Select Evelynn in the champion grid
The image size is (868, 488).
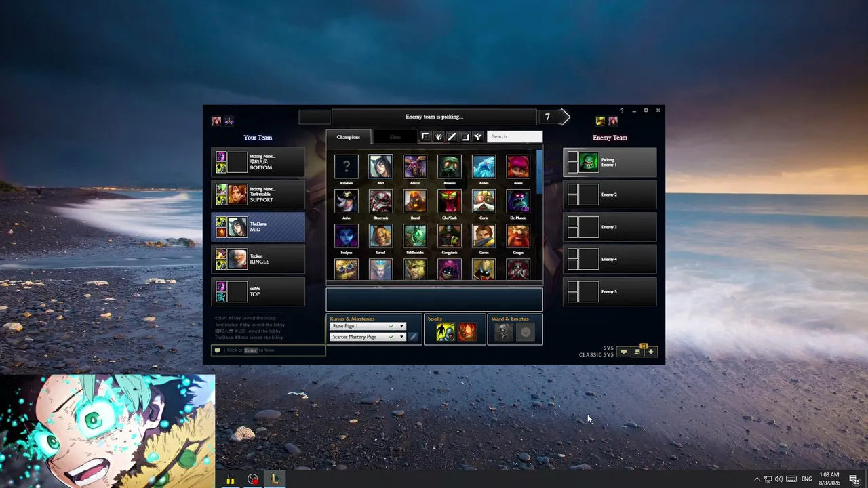tap(347, 236)
